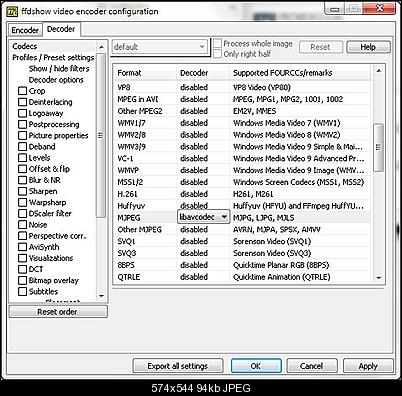This screenshot has height=396, width=402.
Task: Enable the Subtitles checkbox
Action: (23, 291)
